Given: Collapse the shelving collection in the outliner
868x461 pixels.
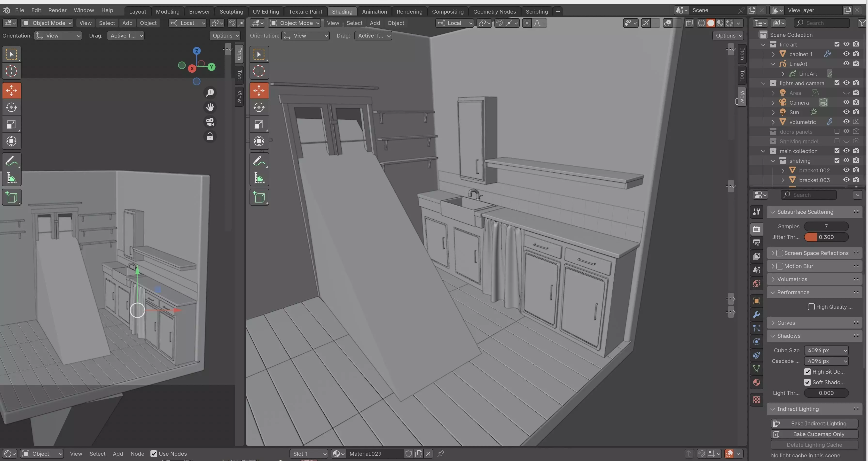Looking at the screenshot, I should pyautogui.click(x=773, y=161).
